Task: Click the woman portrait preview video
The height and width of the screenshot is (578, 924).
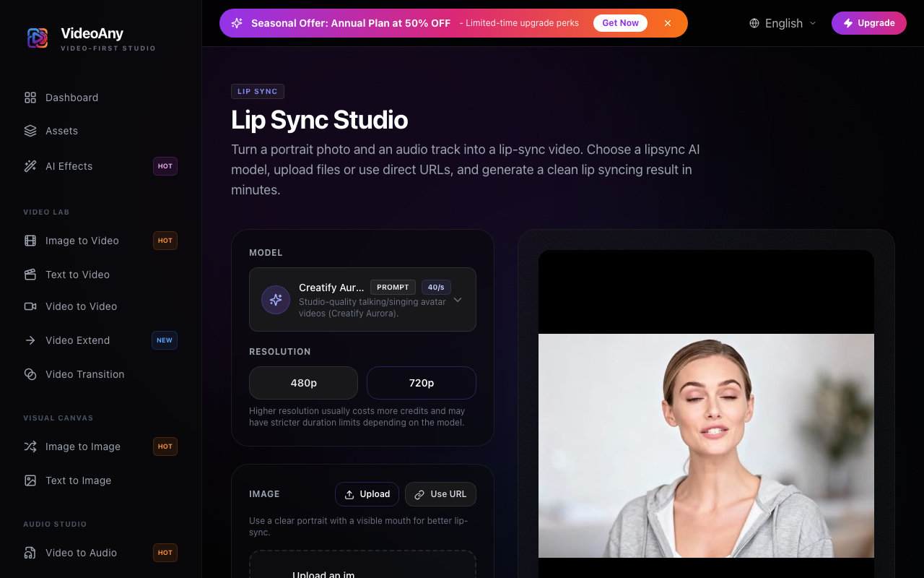Action: (706, 445)
